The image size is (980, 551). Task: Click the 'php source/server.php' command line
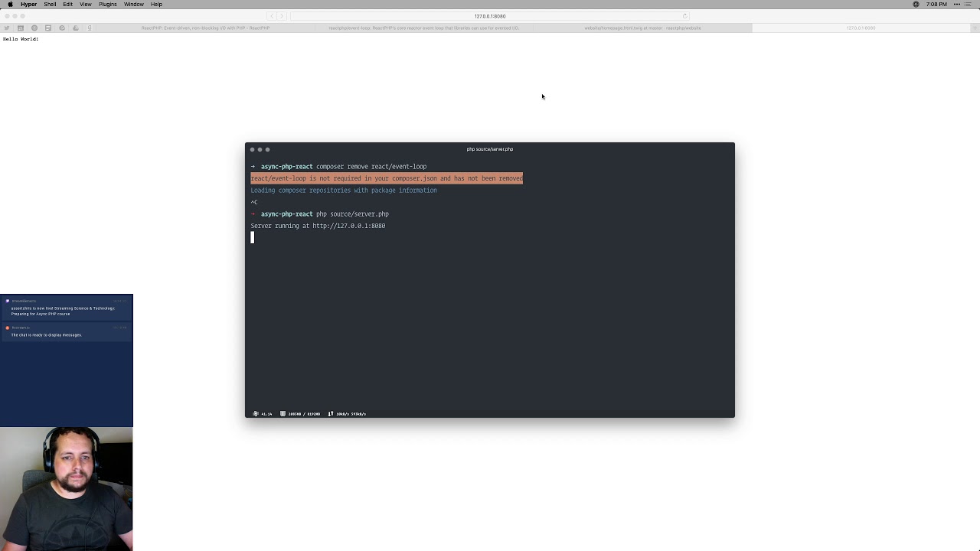pos(352,214)
